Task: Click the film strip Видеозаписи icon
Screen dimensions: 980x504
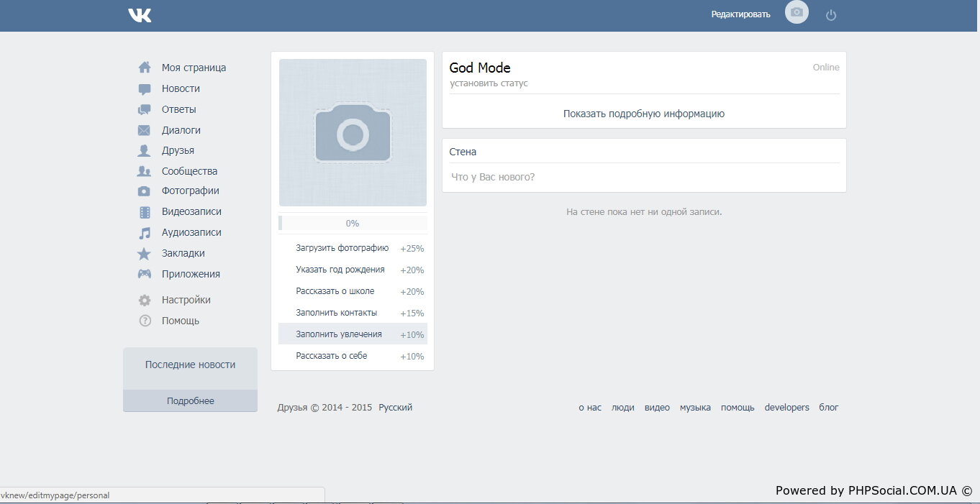Action: (145, 212)
